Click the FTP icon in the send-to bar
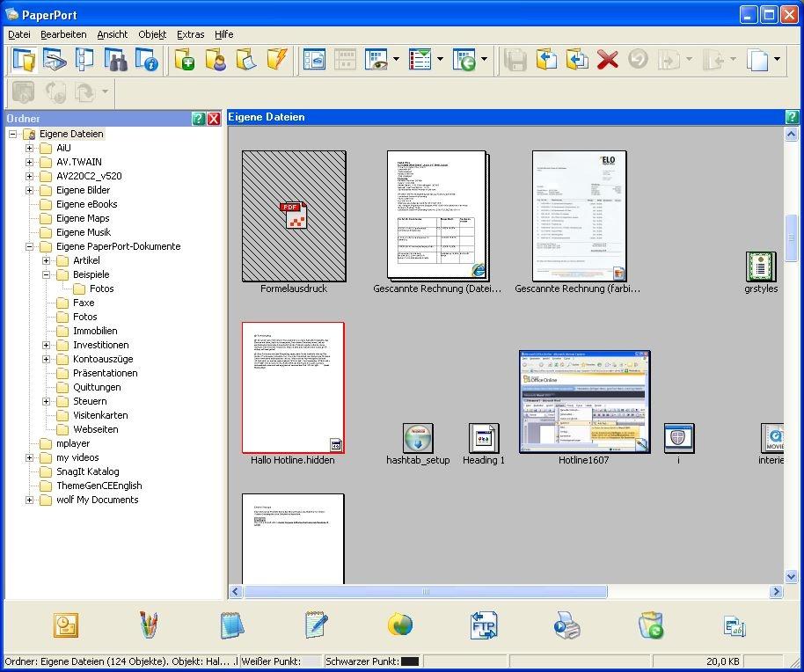The image size is (804, 672). click(x=484, y=625)
